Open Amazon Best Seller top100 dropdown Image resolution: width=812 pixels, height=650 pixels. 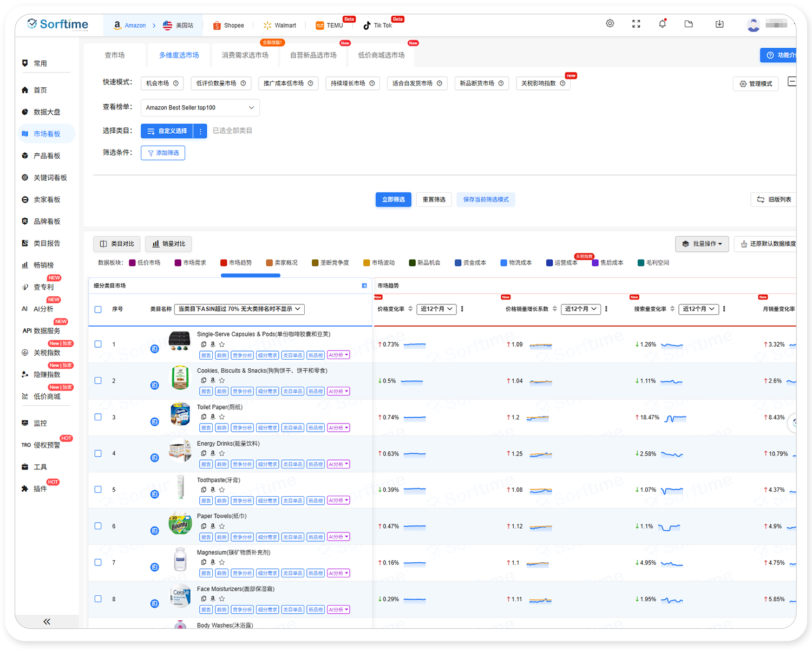[200, 108]
